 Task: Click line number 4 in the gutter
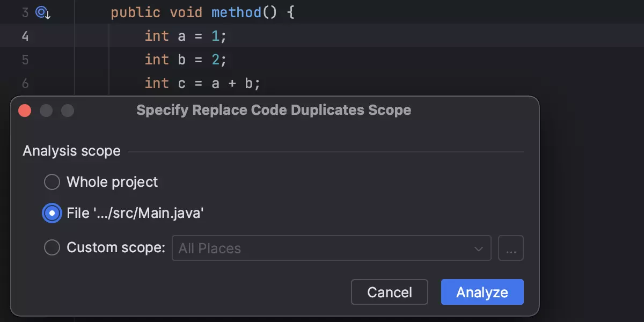pyautogui.click(x=25, y=36)
